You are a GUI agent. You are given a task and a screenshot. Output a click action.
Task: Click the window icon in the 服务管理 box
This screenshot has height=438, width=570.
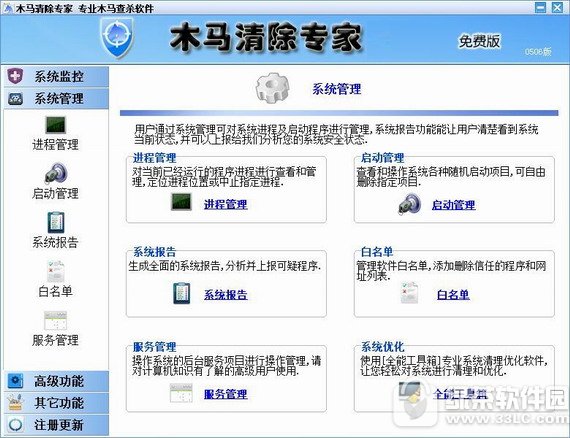181,393
